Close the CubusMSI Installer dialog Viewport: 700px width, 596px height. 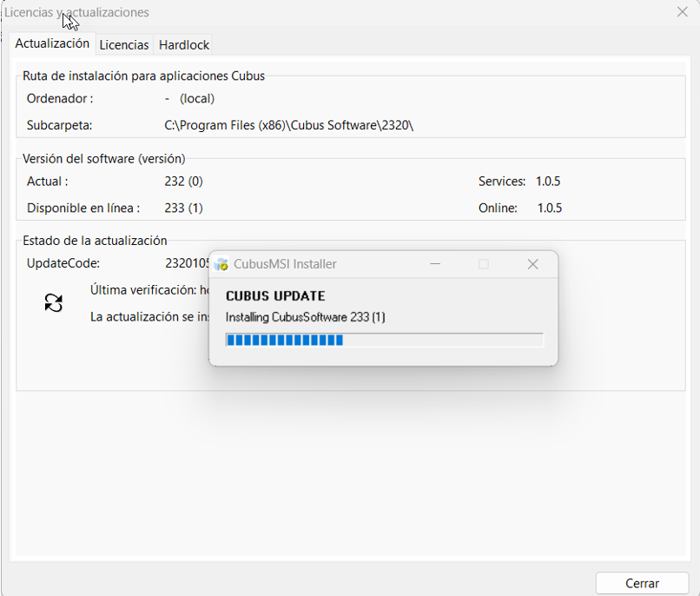(x=532, y=263)
